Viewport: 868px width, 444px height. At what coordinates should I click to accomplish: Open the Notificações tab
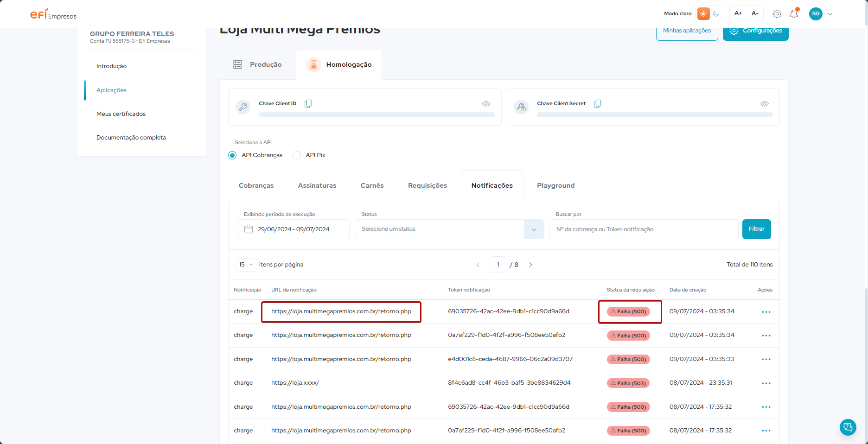click(492, 185)
